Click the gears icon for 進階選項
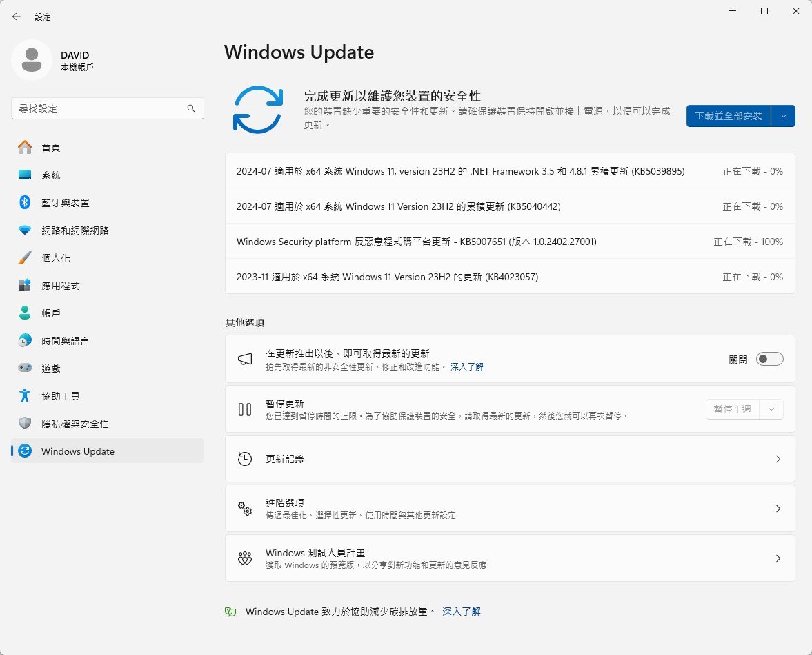Screen dimensions: 812x655 pyautogui.click(x=245, y=509)
